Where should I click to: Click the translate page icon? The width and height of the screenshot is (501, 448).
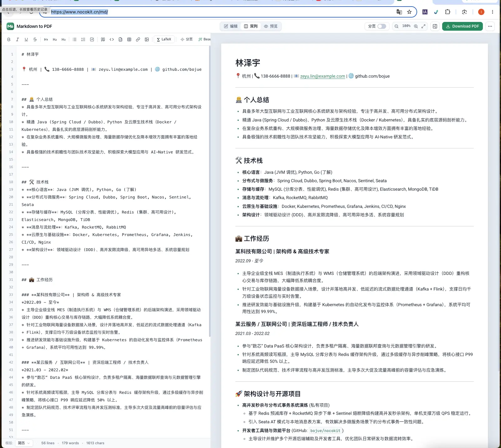click(x=399, y=12)
